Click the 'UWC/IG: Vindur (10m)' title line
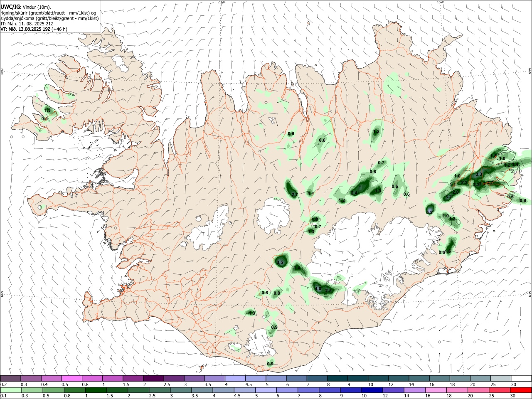This screenshot has height=399, width=532. click(26, 7)
